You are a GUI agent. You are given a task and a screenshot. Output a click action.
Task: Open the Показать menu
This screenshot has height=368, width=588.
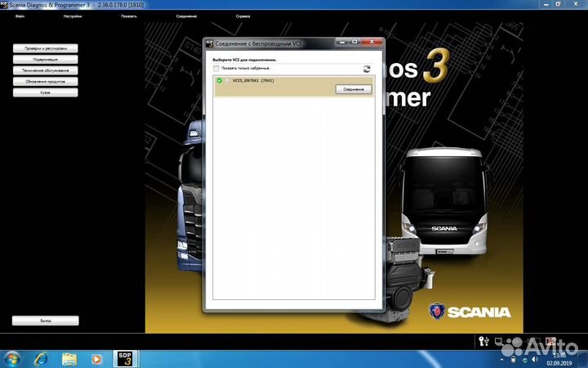point(129,16)
